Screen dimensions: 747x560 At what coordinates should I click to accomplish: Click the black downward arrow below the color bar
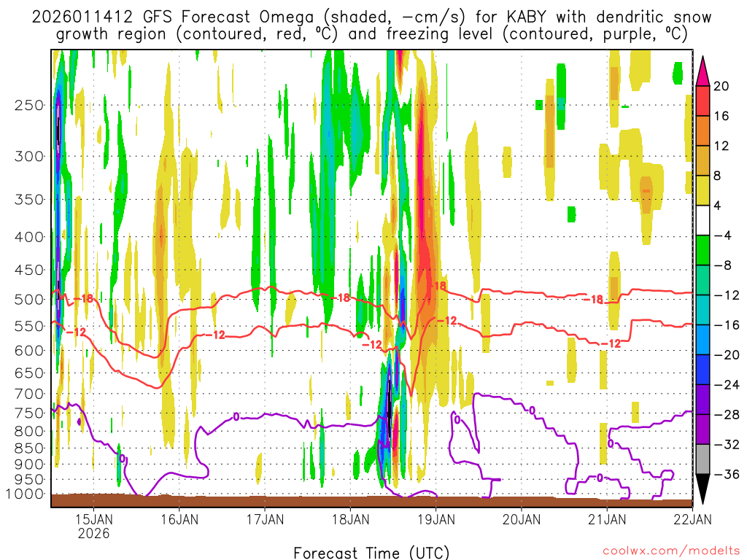click(x=703, y=489)
